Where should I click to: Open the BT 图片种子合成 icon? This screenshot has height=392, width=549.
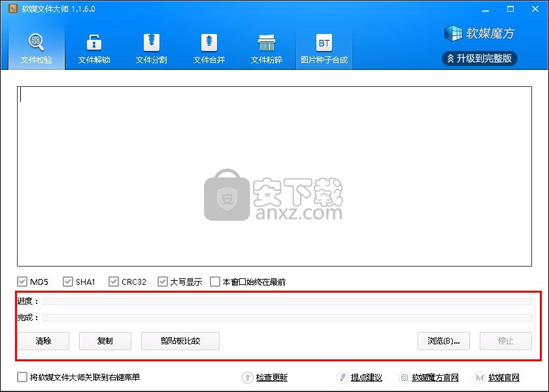[x=324, y=42]
